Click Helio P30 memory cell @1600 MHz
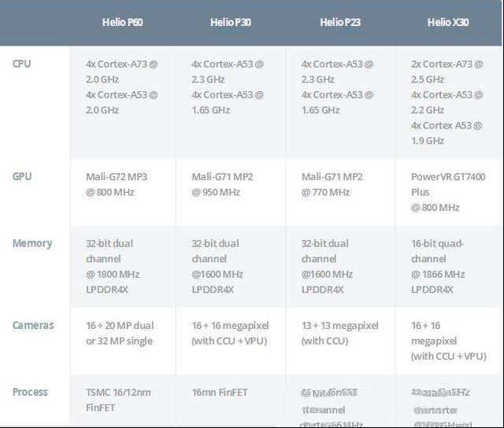504x428 pixels. [231, 267]
